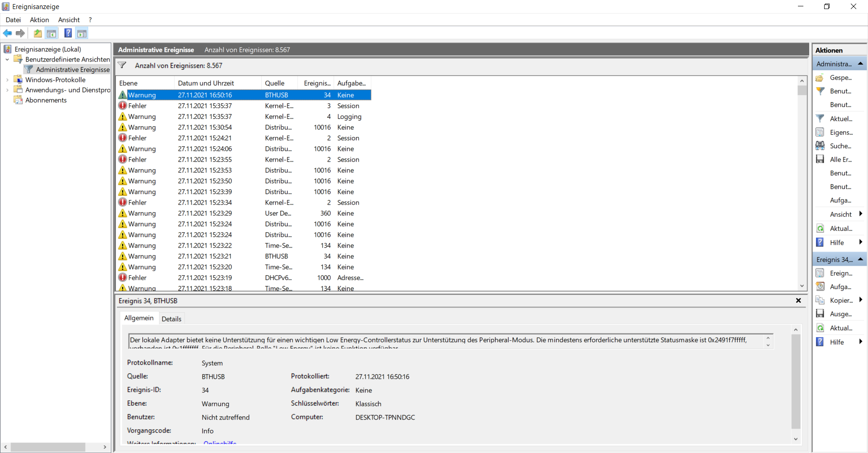Sort events by the Datum und Uhrzeit header
The height and width of the screenshot is (453, 868).
[218, 83]
